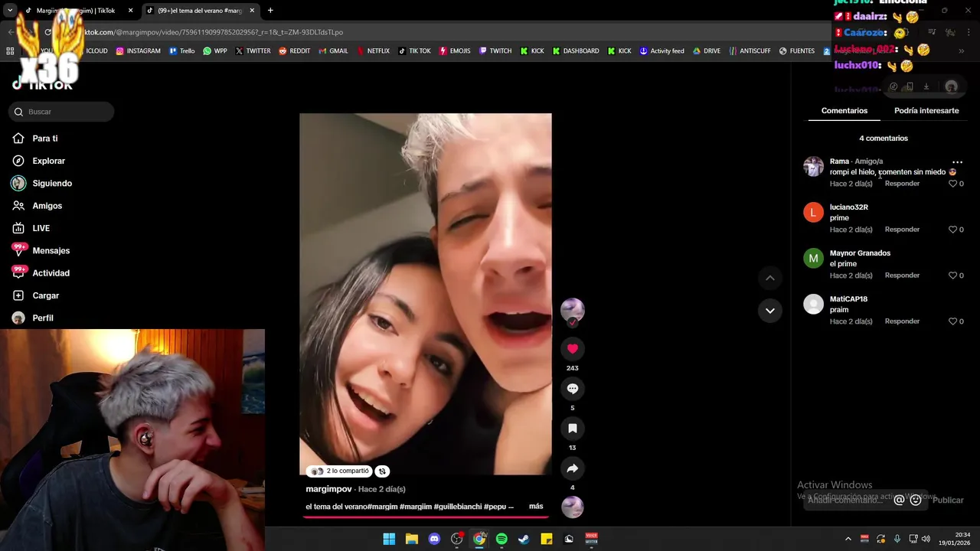Like Rama's comment
The width and height of the screenshot is (980, 551).
tap(952, 184)
